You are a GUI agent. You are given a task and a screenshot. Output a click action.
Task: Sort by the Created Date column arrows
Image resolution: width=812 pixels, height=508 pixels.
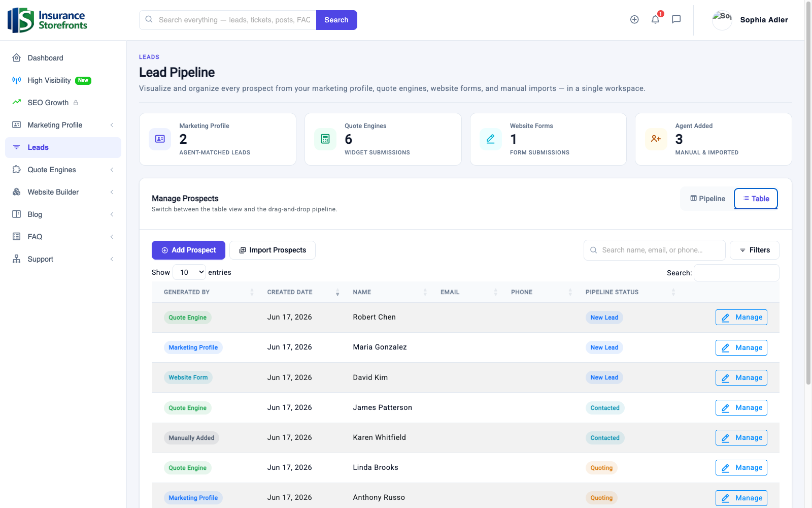(x=337, y=292)
